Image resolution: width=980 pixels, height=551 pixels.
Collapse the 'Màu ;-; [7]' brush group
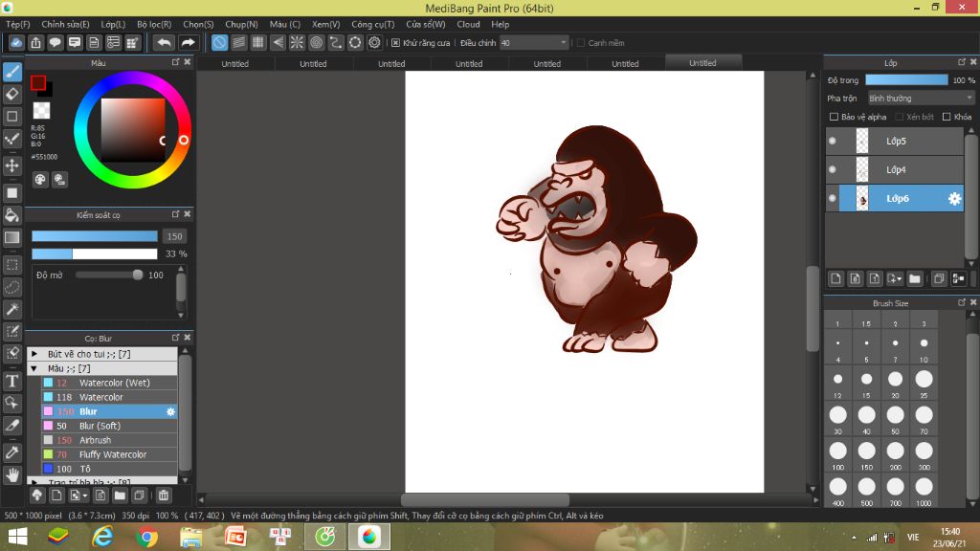tap(34, 368)
